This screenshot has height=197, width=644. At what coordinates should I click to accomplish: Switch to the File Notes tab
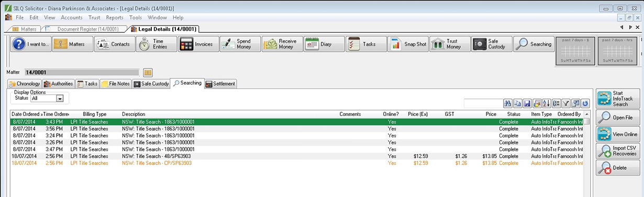point(116,84)
